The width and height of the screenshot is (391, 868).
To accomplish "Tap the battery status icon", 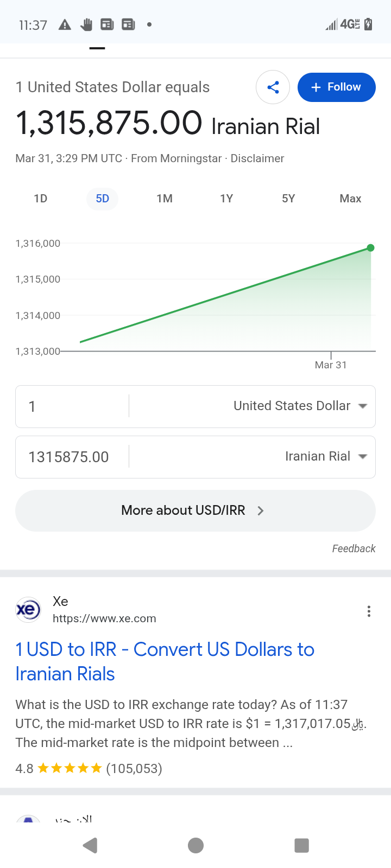I will tap(368, 24).
